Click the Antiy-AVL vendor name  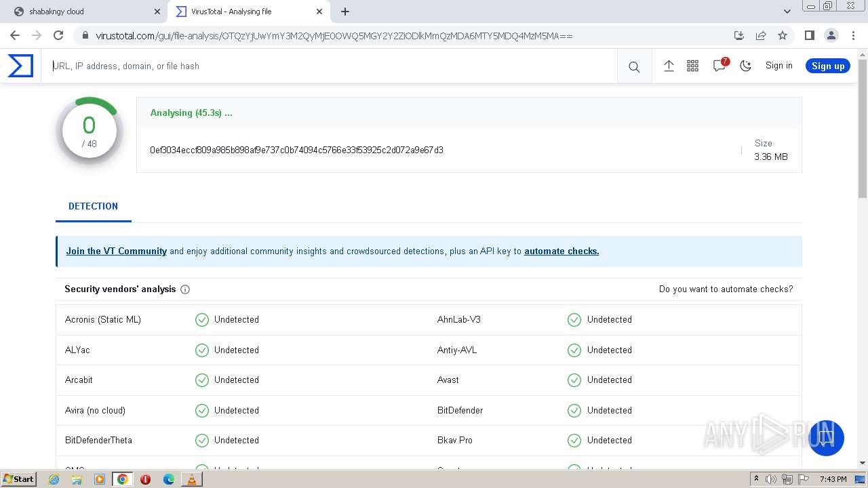[457, 350]
